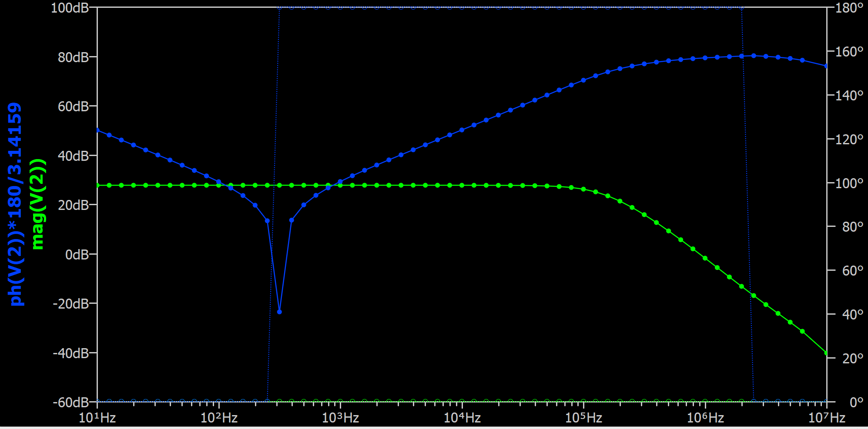Click the 10⁶Hz frequency axis label
The image size is (868, 429).
(x=705, y=418)
